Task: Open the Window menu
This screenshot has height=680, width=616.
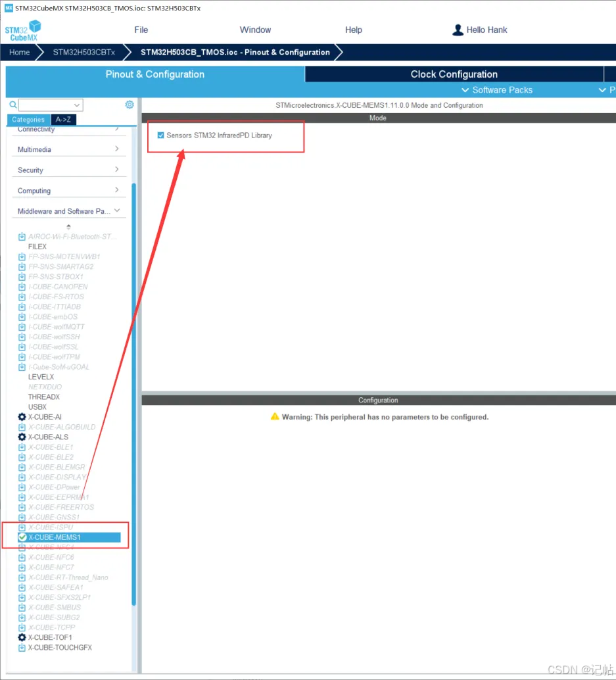Action: (255, 30)
